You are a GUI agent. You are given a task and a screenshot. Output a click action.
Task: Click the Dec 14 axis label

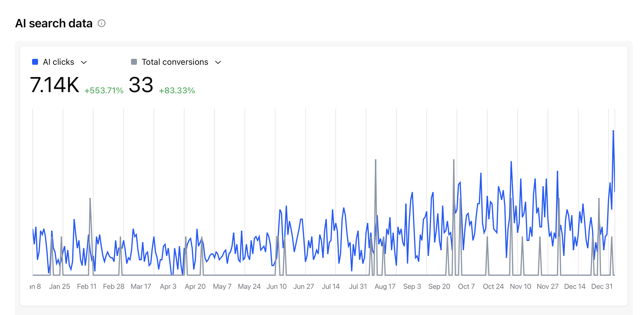pyautogui.click(x=575, y=286)
